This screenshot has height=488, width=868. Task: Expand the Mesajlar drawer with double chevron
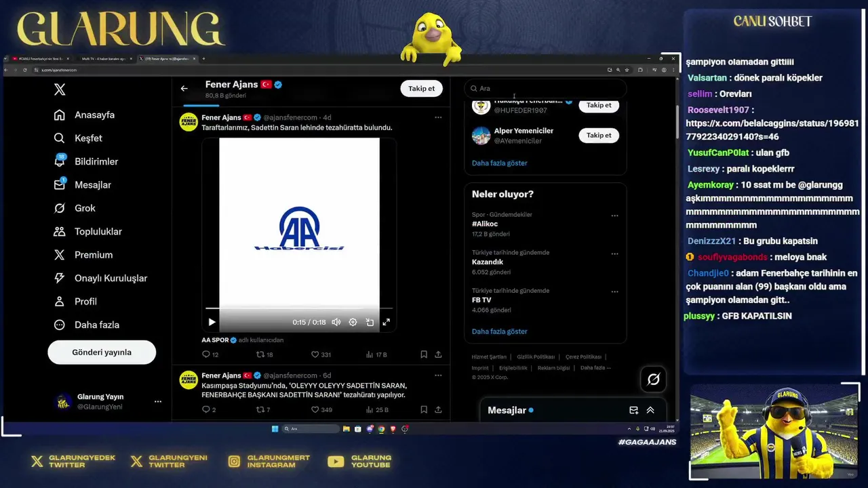(650, 411)
